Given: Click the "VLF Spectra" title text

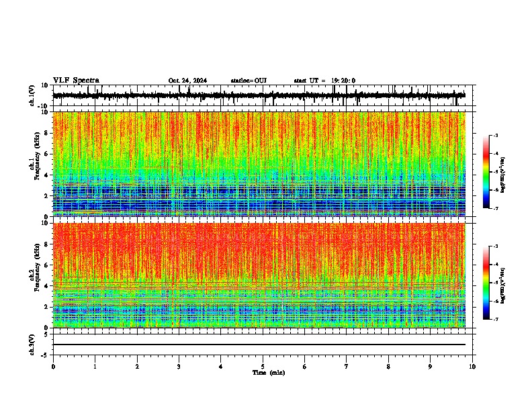Looking at the screenshot, I should tap(76, 81).
